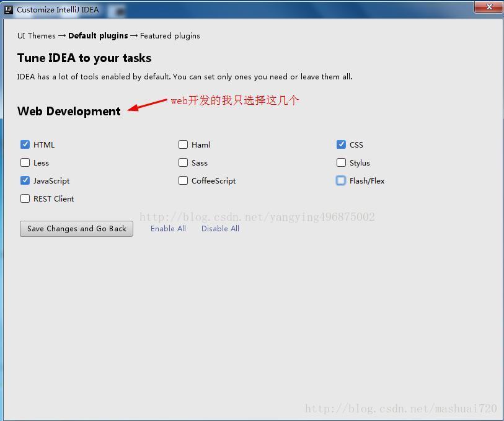Enable the Sass plugin
The height and width of the screenshot is (421, 504).
pyautogui.click(x=183, y=162)
